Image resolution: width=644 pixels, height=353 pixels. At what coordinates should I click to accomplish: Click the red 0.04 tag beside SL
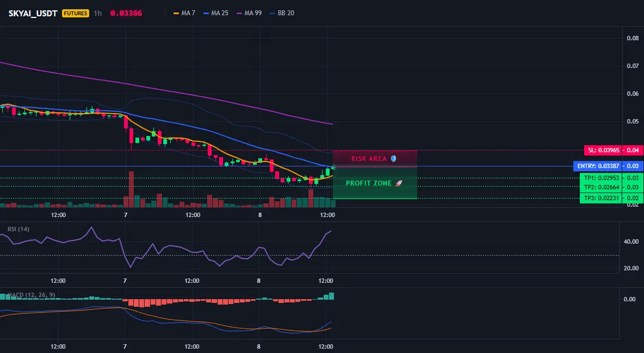pos(633,150)
